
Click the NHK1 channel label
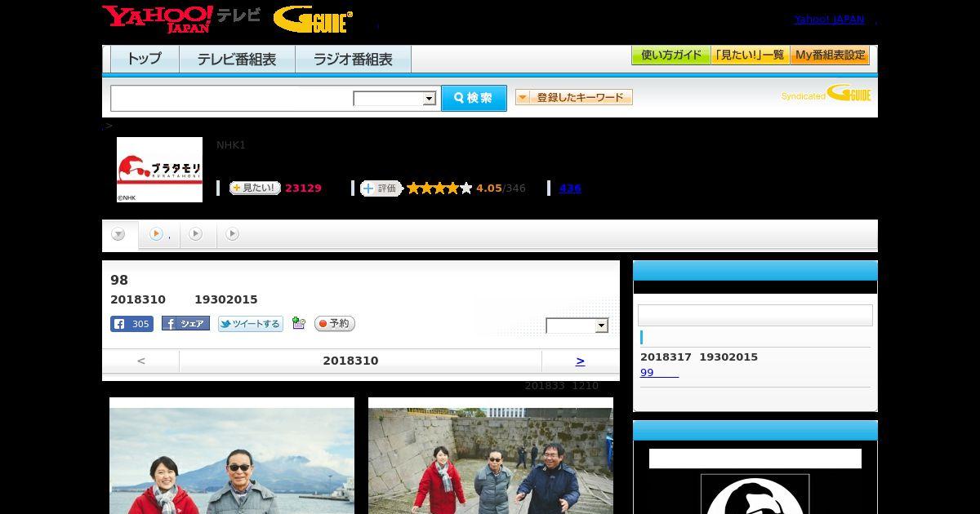point(231,145)
